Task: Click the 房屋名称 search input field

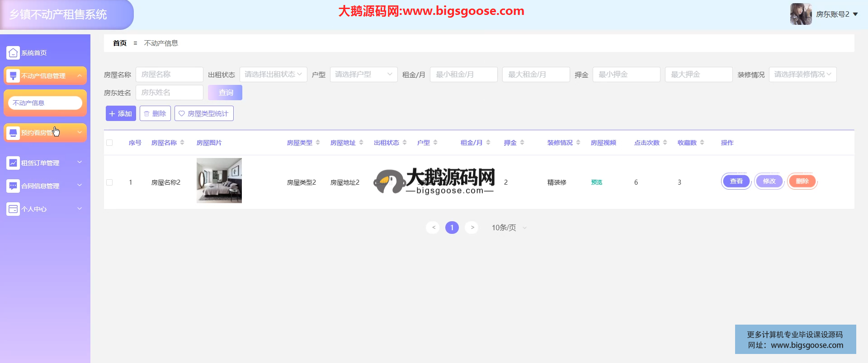Action: pyautogui.click(x=169, y=74)
